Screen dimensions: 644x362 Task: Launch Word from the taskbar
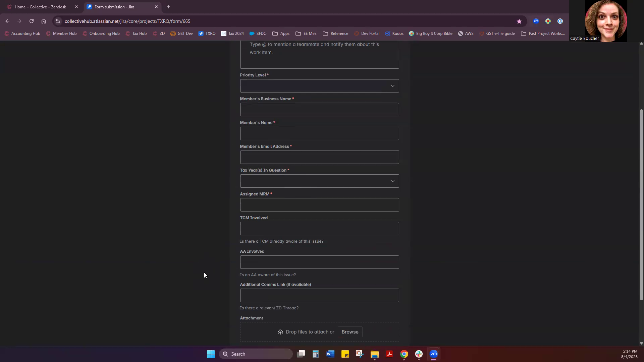coord(330,354)
